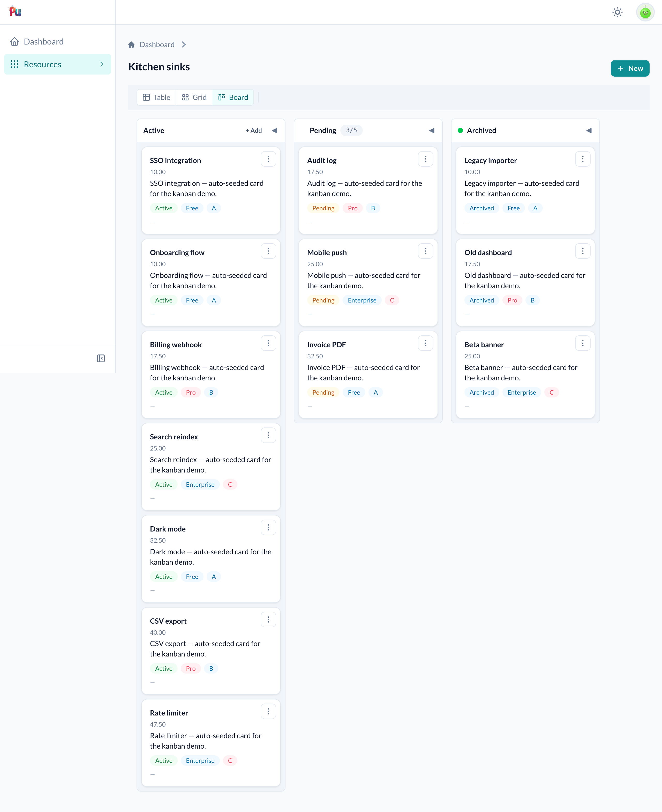
Task: Click the Rate limiter card title
Action: click(169, 713)
